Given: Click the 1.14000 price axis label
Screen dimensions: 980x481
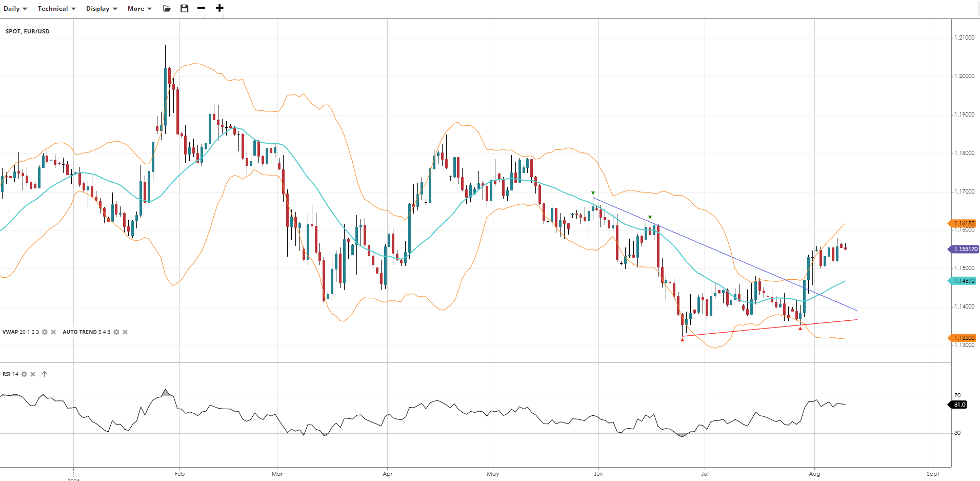Looking at the screenshot, I should pyautogui.click(x=964, y=307).
